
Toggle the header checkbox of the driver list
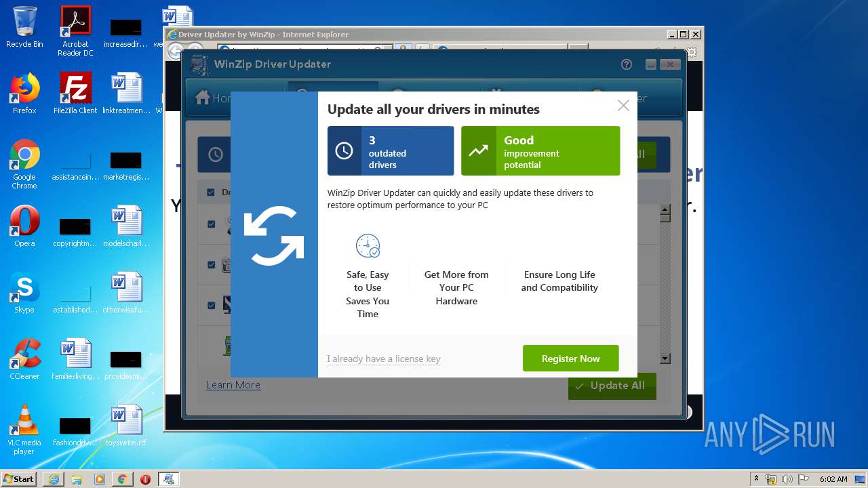(x=210, y=192)
